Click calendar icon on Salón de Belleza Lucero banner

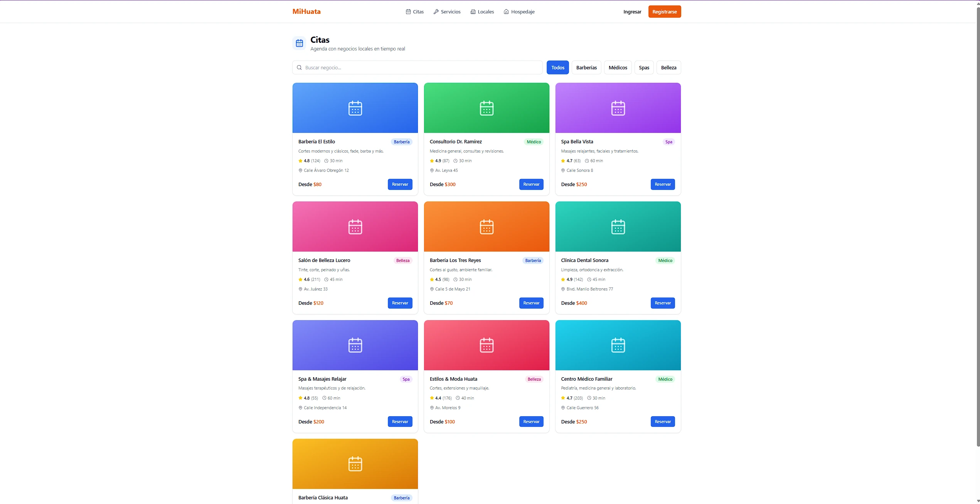click(x=355, y=227)
